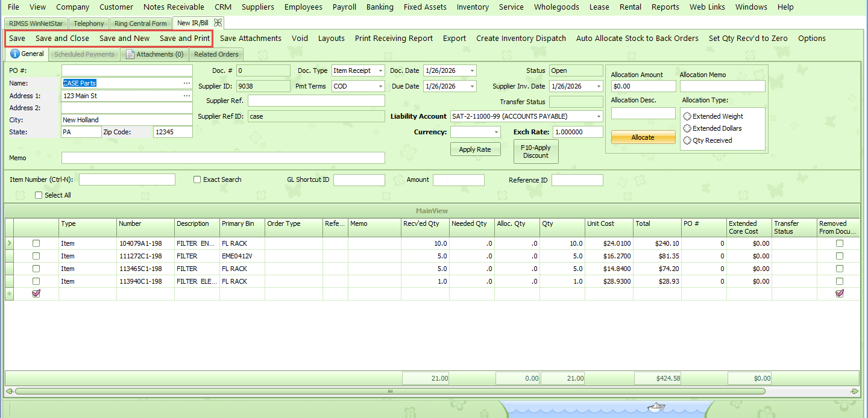Click the horizontal scrollbar thumb below the grid
The height and width of the screenshot is (418, 868).
coord(390,391)
